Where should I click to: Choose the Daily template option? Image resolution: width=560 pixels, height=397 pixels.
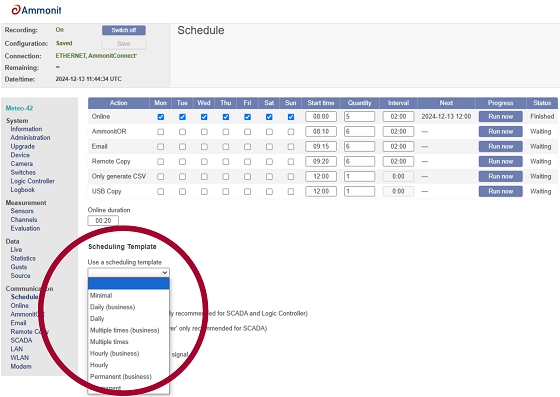(129, 318)
